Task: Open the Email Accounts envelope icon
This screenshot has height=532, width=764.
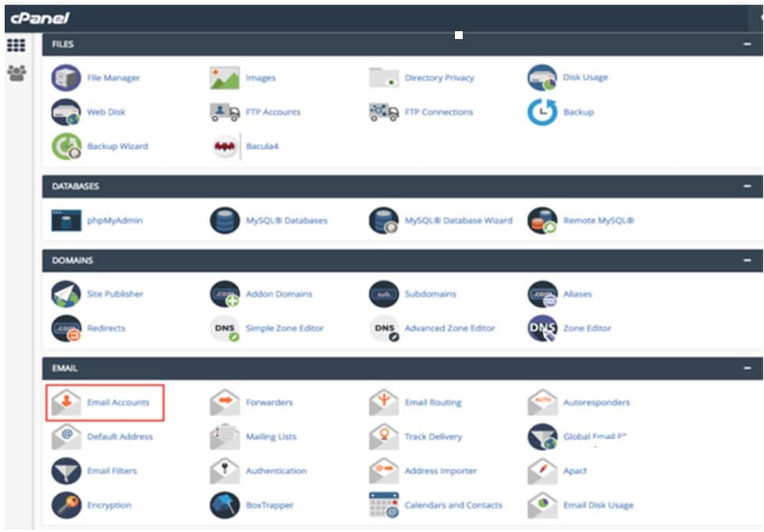Action: pyautogui.click(x=66, y=403)
